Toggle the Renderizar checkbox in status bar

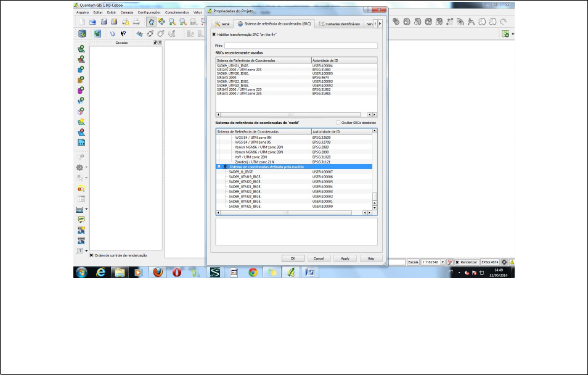(457, 262)
